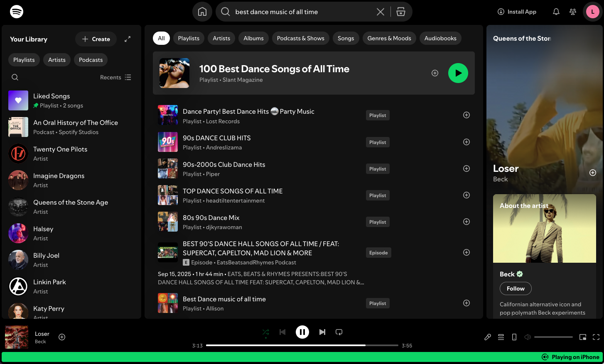Open Halsey artist in library

[x=71, y=233]
